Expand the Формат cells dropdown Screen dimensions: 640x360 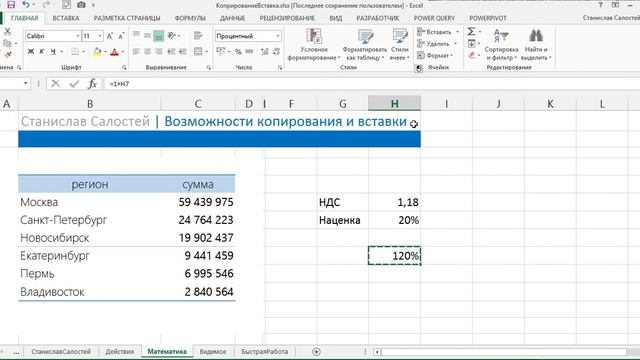[452, 56]
